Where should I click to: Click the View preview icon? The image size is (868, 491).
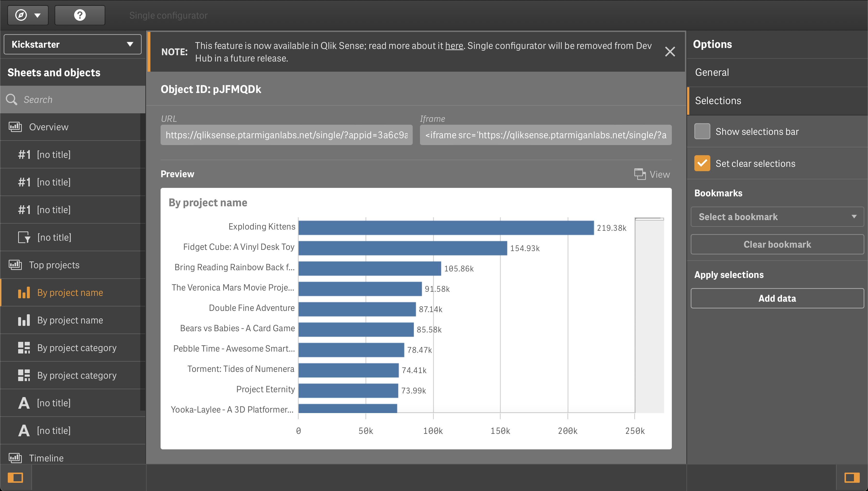(x=640, y=174)
